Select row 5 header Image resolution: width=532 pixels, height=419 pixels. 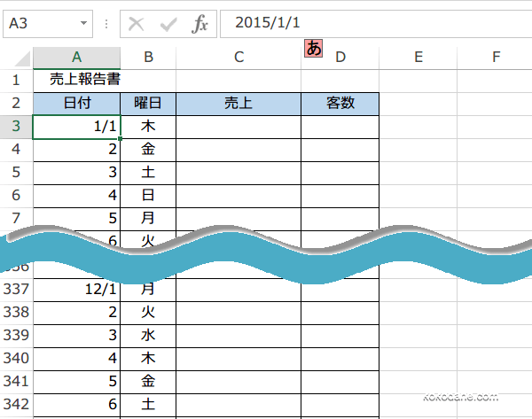16,173
